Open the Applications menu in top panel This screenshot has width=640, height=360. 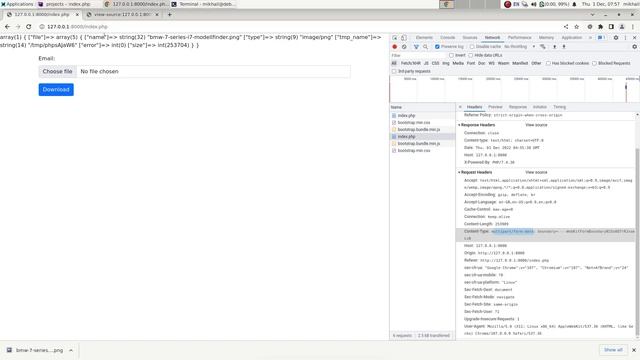(17, 4)
